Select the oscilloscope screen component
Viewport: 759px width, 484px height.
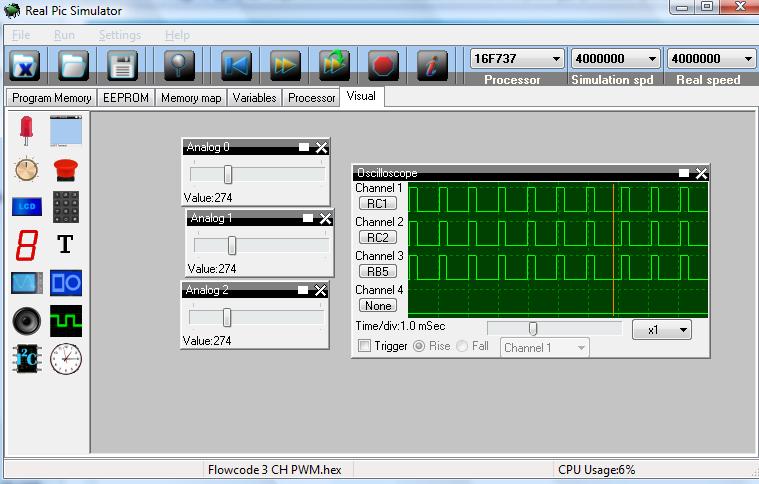(x=27, y=283)
